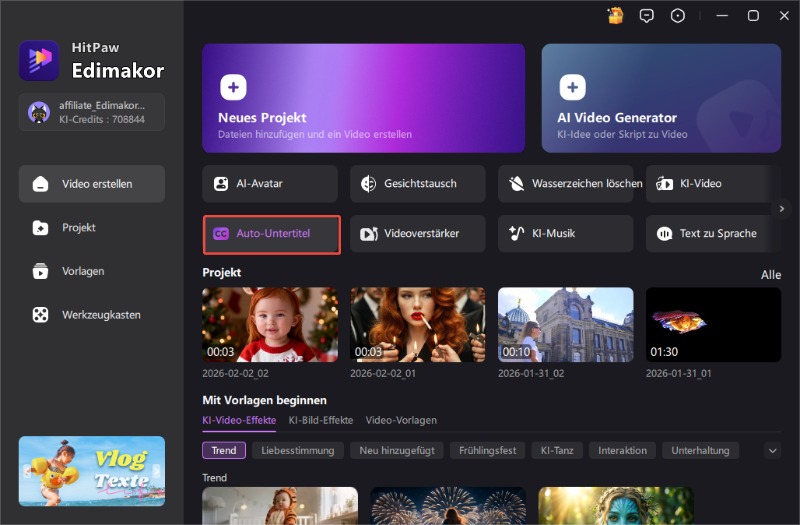Open the 2026-01-31_02 project thumbnail
800x525 pixels.
tap(565, 325)
